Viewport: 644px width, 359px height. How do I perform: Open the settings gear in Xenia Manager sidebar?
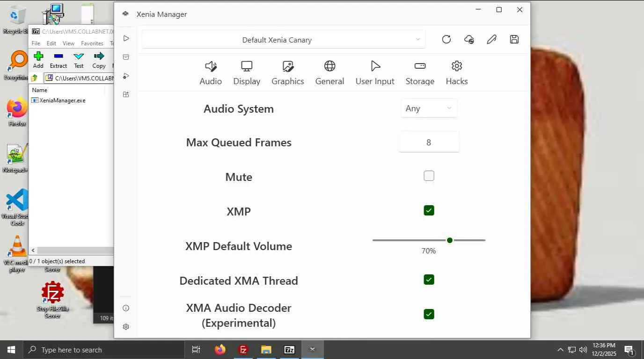point(126,327)
